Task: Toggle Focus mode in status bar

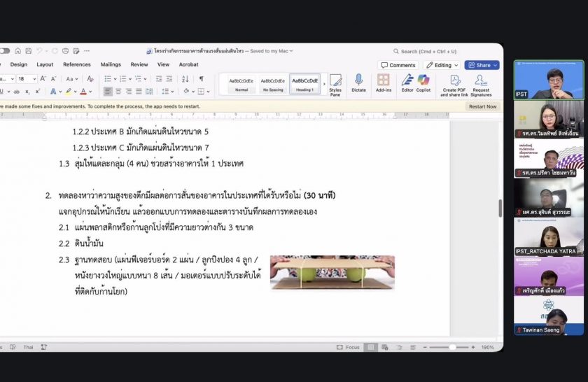Action: pos(349,347)
